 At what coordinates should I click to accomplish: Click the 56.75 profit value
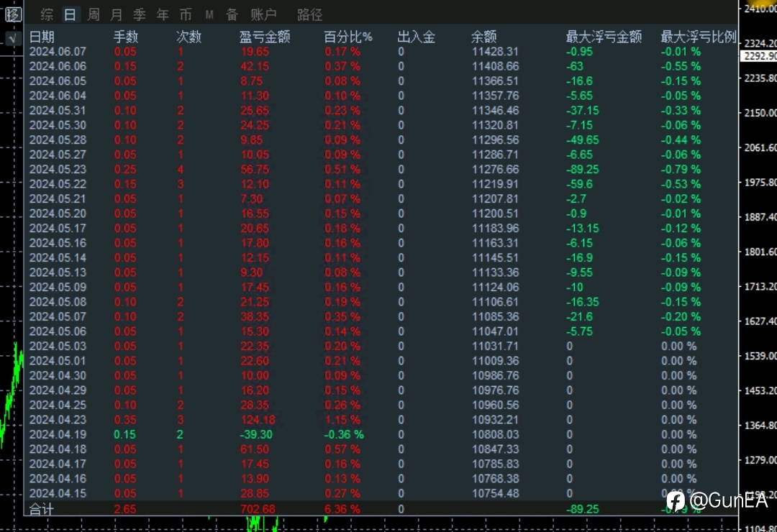pyautogui.click(x=255, y=170)
